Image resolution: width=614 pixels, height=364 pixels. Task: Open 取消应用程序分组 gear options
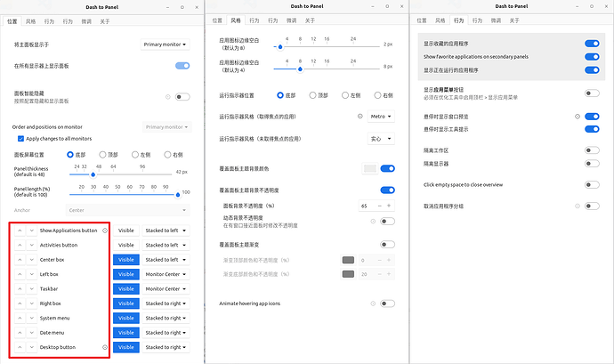click(x=578, y=206)
